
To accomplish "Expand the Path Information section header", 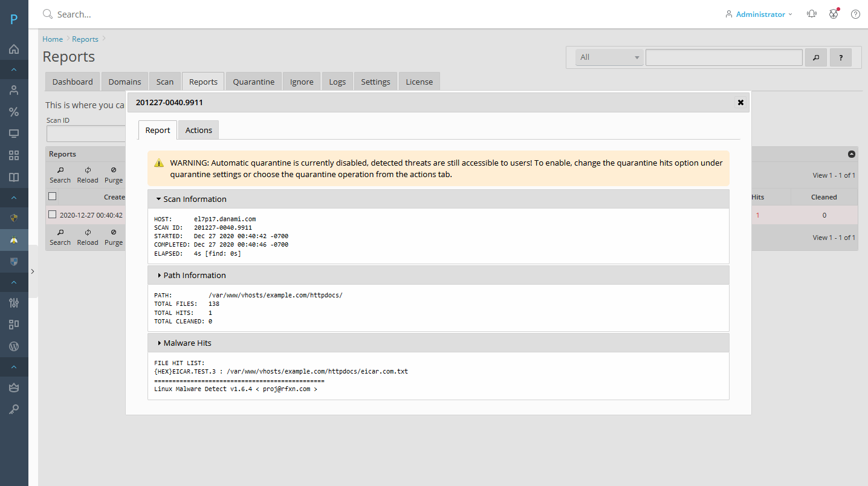I will [x=438, y=275].
